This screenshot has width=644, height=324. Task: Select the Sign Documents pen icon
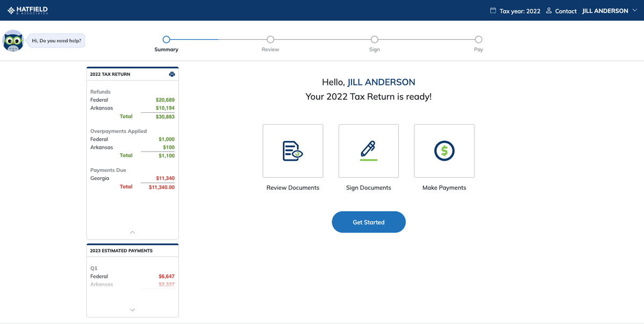pyautogui.click(x=368, y=150)
